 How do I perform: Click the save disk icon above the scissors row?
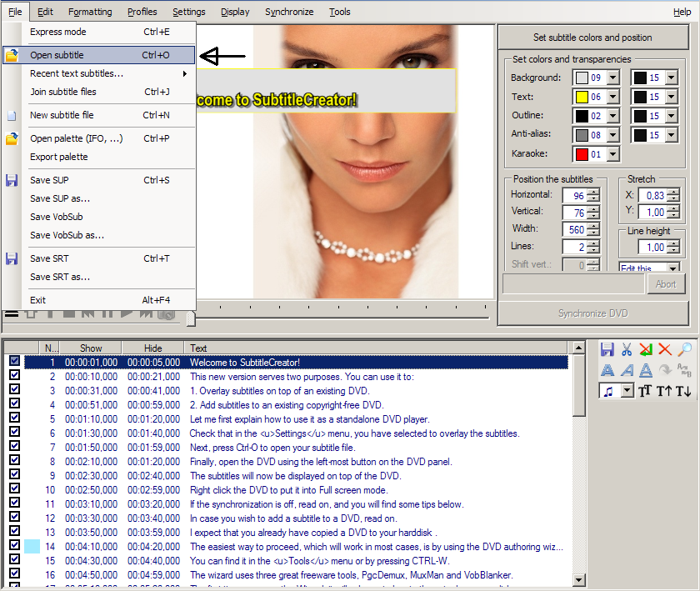pyautogui.click(x=607, y=349)
